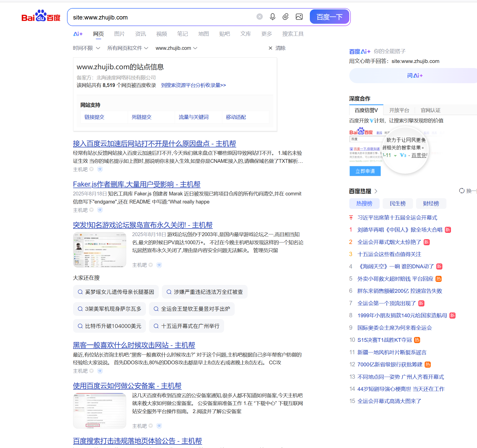Open camera image search in search box
477x448 pixels.
[299, 17]
